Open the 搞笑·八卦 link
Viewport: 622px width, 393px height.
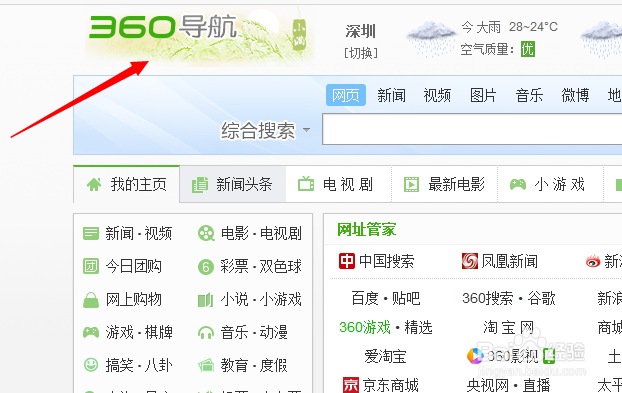[139, 365]
